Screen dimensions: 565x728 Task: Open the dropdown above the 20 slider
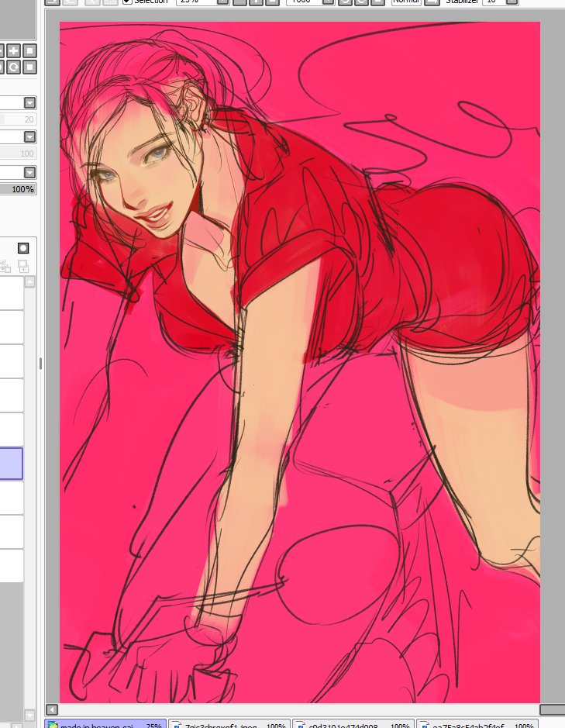point(29,102)
